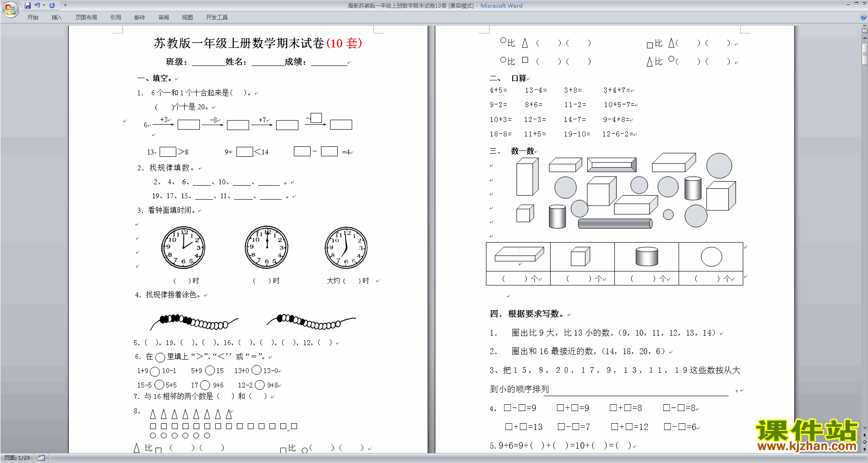Select the long gray cylinder shape

[x=615, y=224]
